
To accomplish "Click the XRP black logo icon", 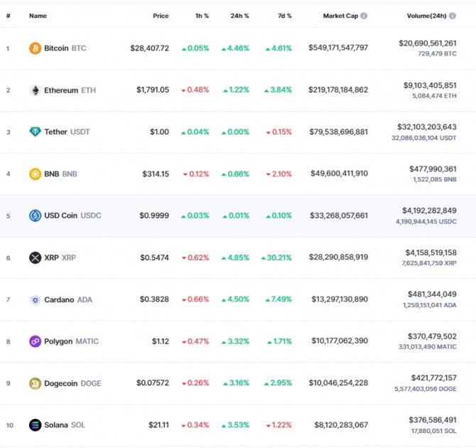I will pyautogui.click(x=36, y=257).
